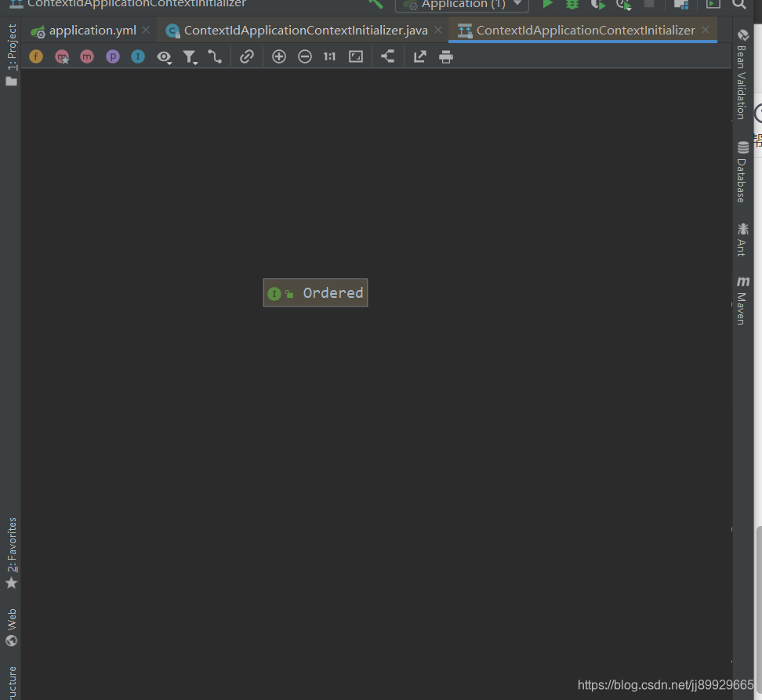Open the Bean Validation tool window
Viewport: 762px width, 700px height.
pos(742,74)
